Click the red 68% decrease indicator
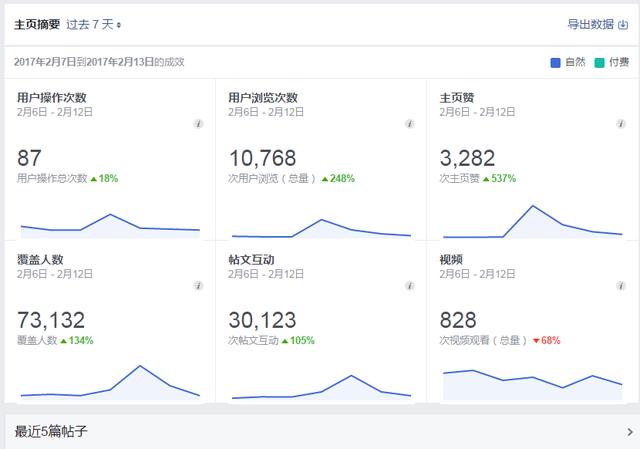This screenshot has width=640, height=449. (547, 340)
